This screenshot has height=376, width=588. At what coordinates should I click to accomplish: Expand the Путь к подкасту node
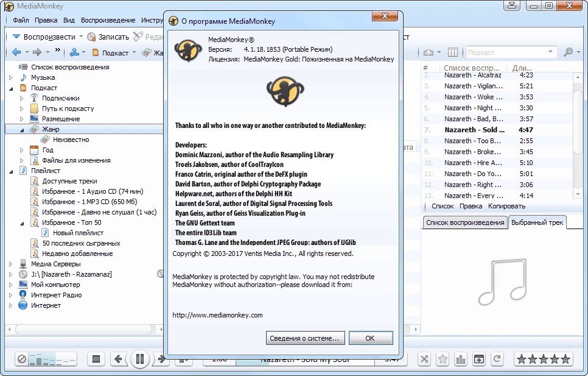[x=21, y=109]
